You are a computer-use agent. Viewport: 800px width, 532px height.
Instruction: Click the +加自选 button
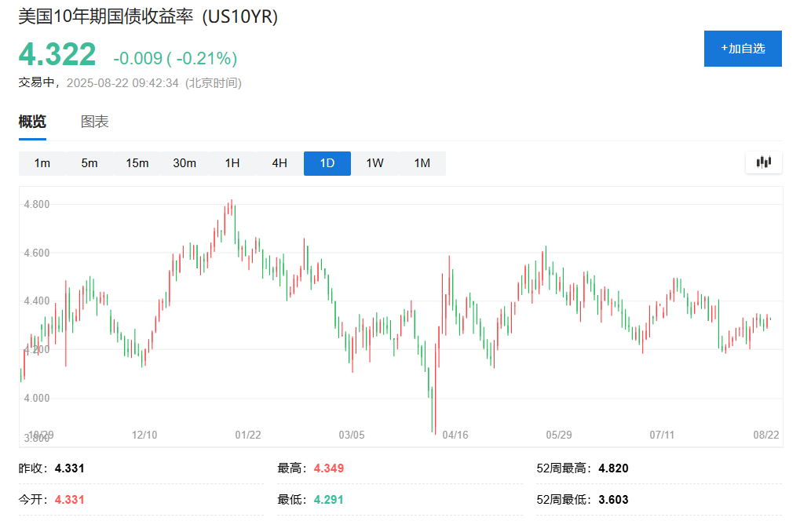[741, 48]
